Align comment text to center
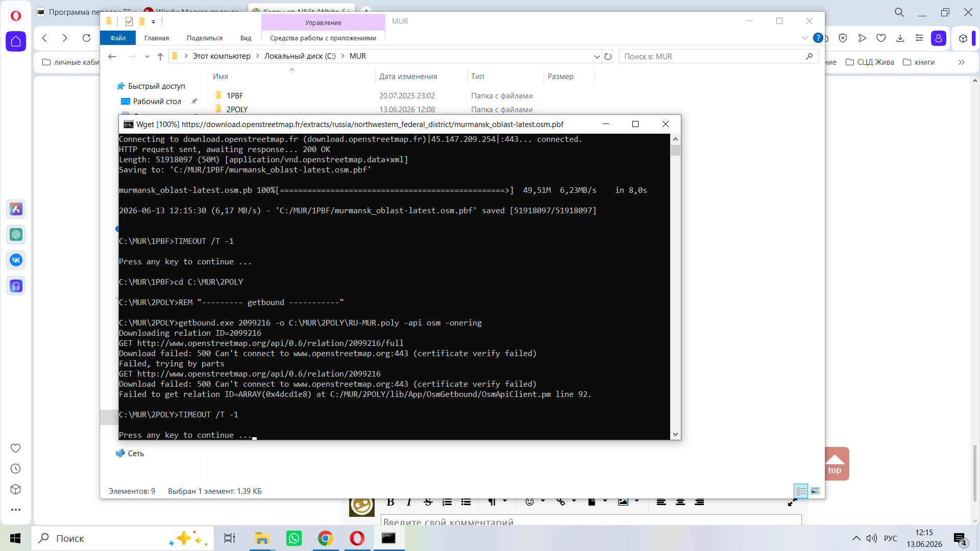This screenshot has width=980, height=551. tap(680, 502)
